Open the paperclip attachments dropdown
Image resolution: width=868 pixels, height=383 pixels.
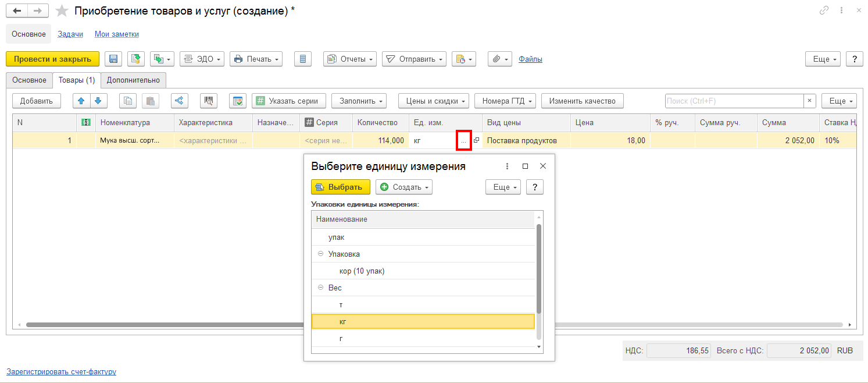coord(499,59)
